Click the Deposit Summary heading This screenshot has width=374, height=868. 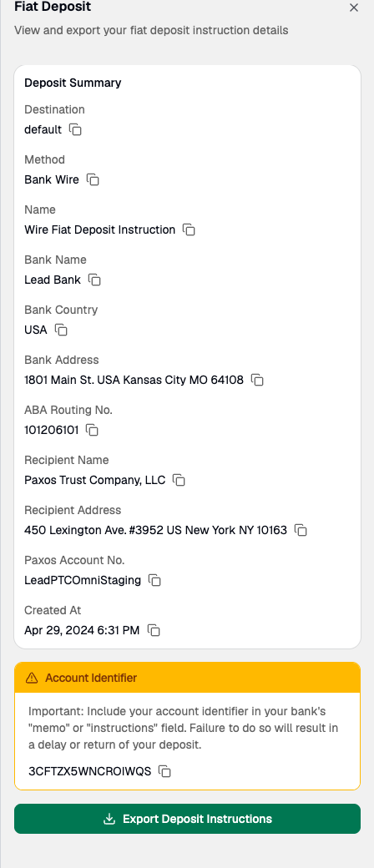tap(73, 83)
